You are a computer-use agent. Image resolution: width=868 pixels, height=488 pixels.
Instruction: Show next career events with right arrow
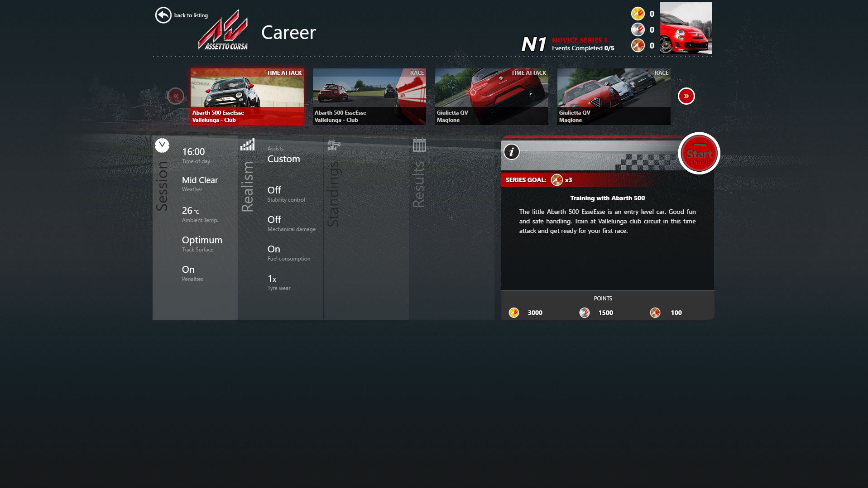686,96
